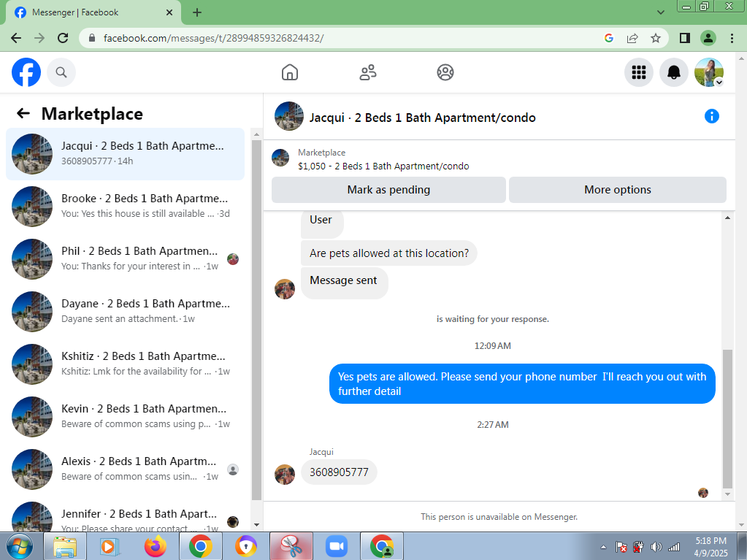Go to the Facebook Home feed icon
The height and width of the screenshot is (560, 747).
pyautogui.click(x=290, y=72)
